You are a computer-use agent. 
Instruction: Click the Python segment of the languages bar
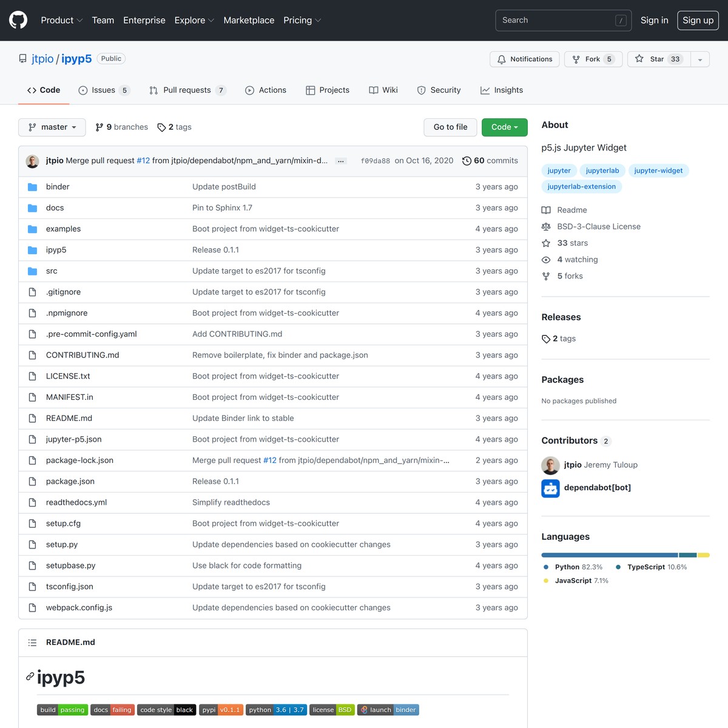(x=607, y=554)
